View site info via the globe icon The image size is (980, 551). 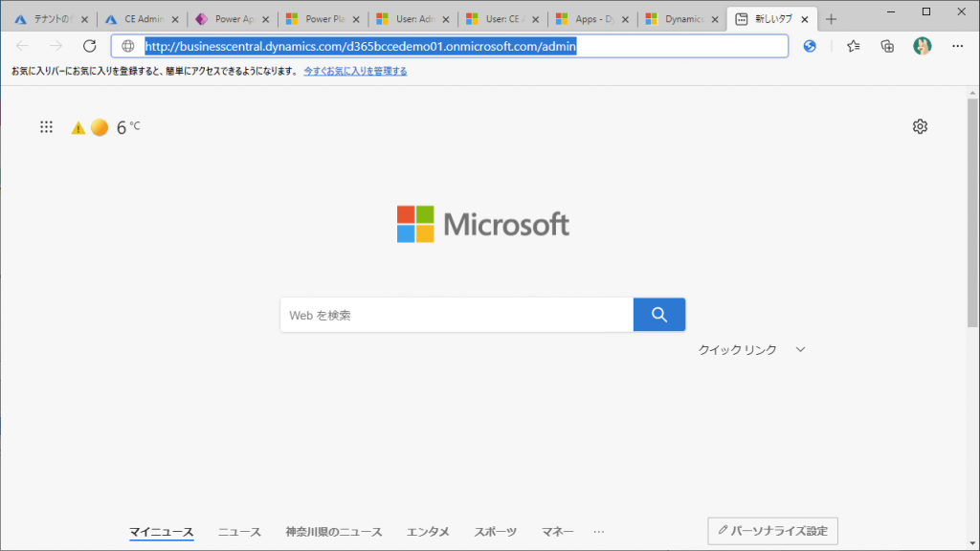pyautogui.click(x=128, y=46)
